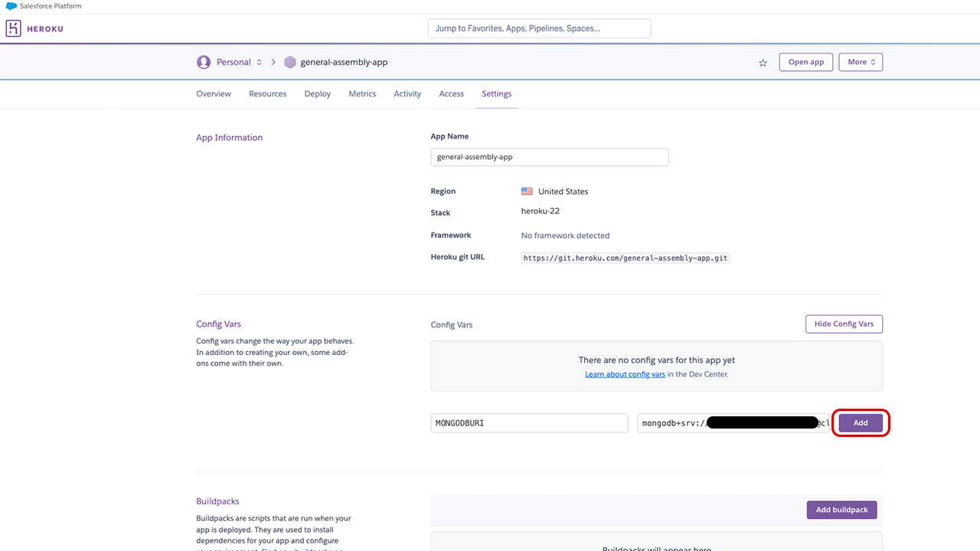Image resolution: width=980 pixels, height=551 pixels.
Task: Switch to the Overview tab
Action: [x=214, y=93]
